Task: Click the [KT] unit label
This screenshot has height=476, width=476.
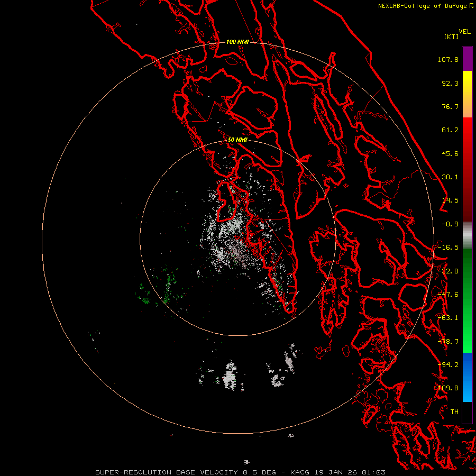Action: pos(452,36)
